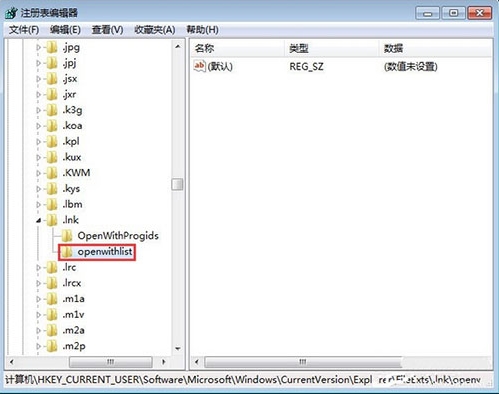Click the .lrcx folder icon
Viewport: 499px width, 394px height.
click(52, 283)
